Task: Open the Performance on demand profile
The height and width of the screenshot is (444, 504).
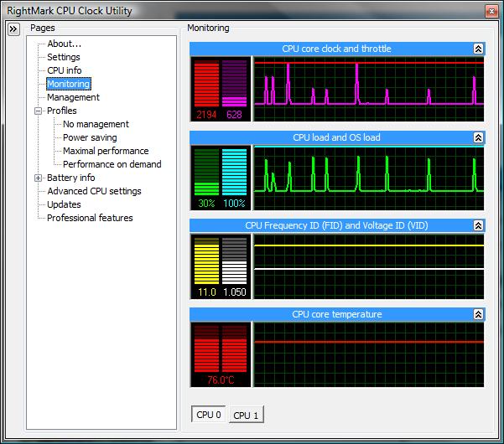Action: point(112,164)
